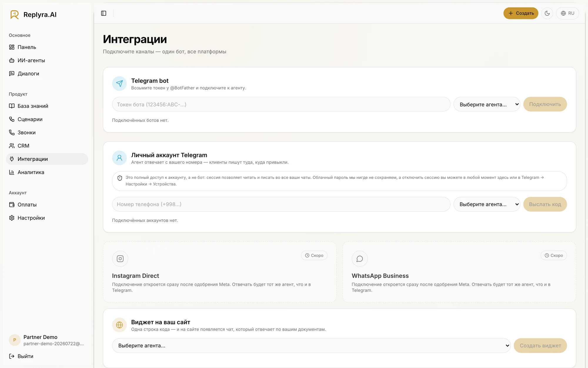Click the shield icon in the access notice
This screenshot has width=588, height=368.
pyautogui.click(x=120, y=178)
